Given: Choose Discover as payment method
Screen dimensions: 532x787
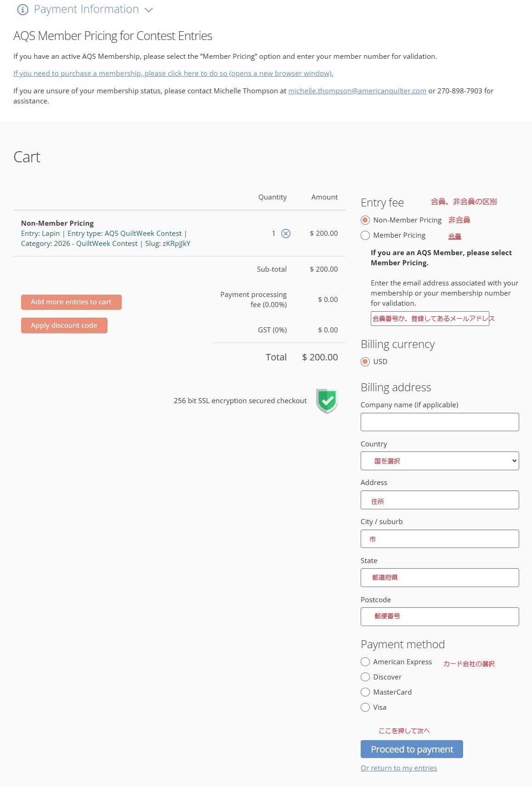Looking at the screenshot, I should tap(365, 677).
